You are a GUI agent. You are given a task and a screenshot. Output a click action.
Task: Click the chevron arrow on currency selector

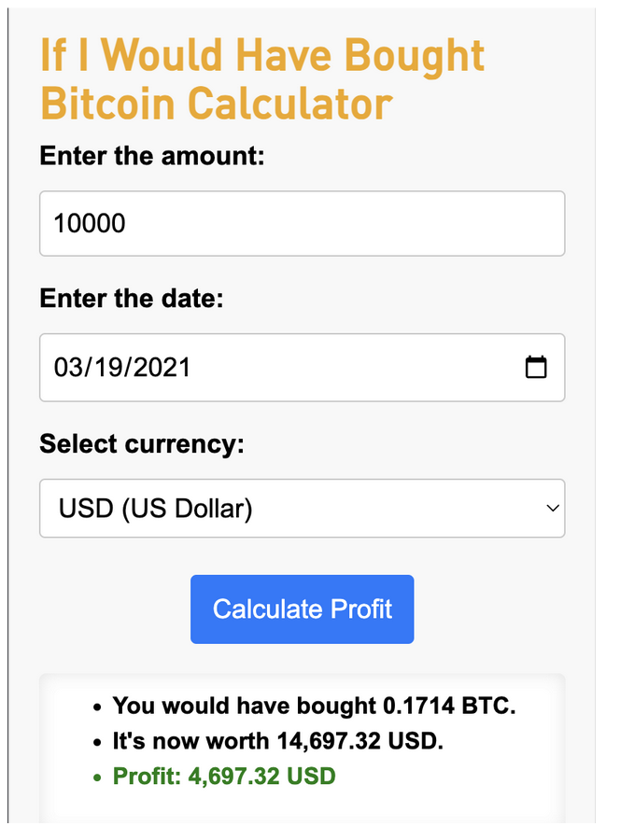tap(552, 509)
